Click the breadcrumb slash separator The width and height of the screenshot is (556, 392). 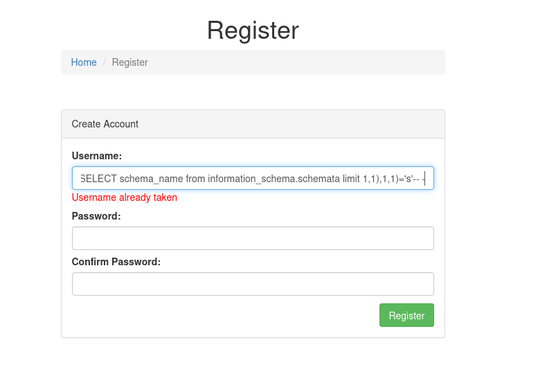(x=105, y=62)
